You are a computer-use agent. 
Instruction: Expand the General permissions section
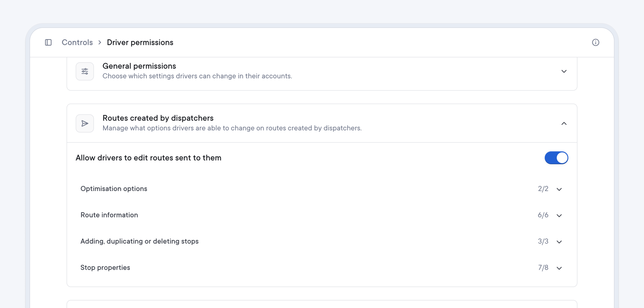(x=564, y=71)
